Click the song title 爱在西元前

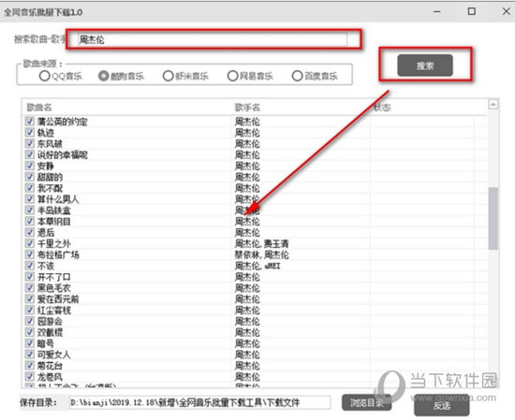click(x=58, y=299)
